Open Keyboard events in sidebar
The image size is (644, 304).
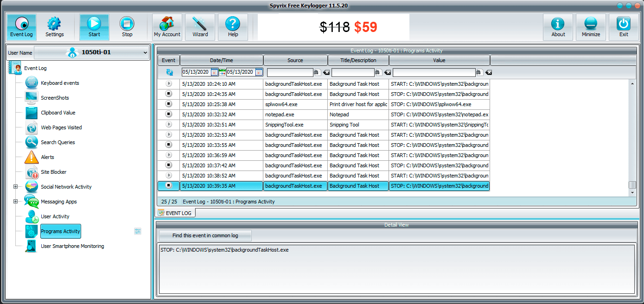tap(60, 83)
